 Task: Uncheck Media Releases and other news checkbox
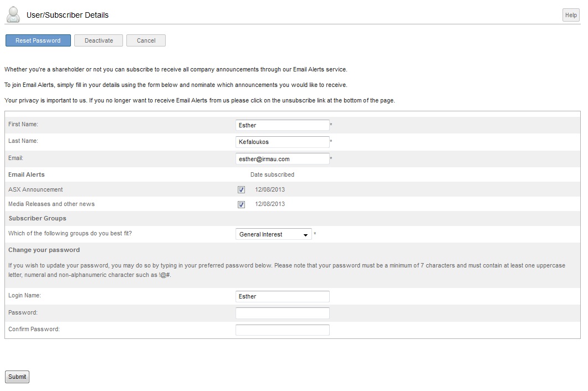241,204
